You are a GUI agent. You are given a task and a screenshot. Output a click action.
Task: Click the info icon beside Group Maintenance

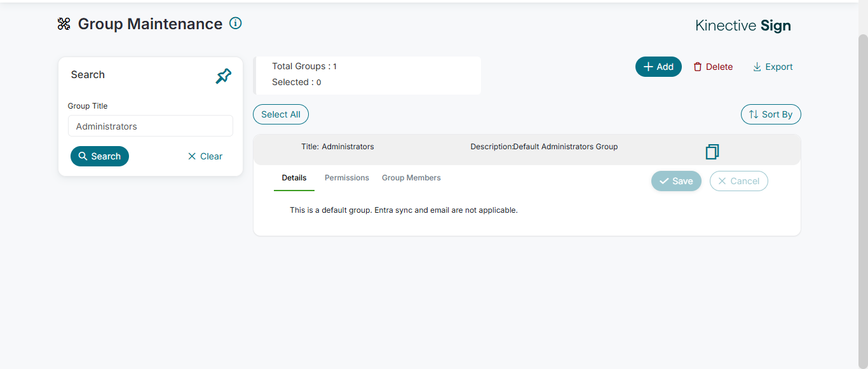point(236,23)
